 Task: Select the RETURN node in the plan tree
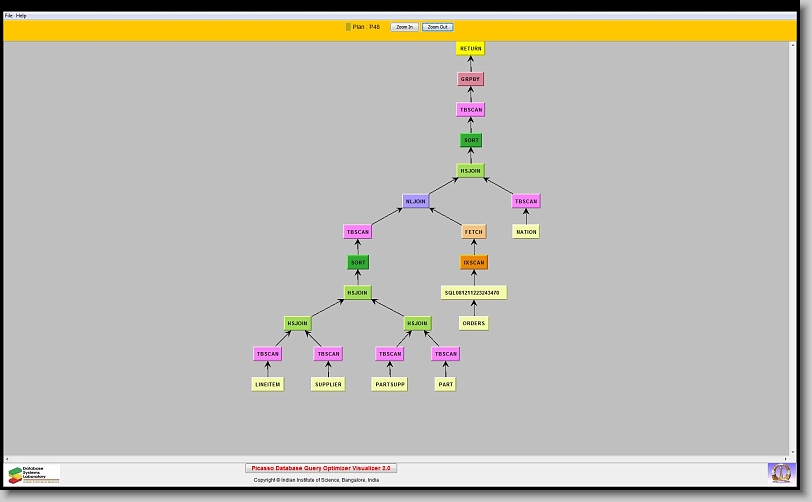pyautogui.click(x=470, y=48)
